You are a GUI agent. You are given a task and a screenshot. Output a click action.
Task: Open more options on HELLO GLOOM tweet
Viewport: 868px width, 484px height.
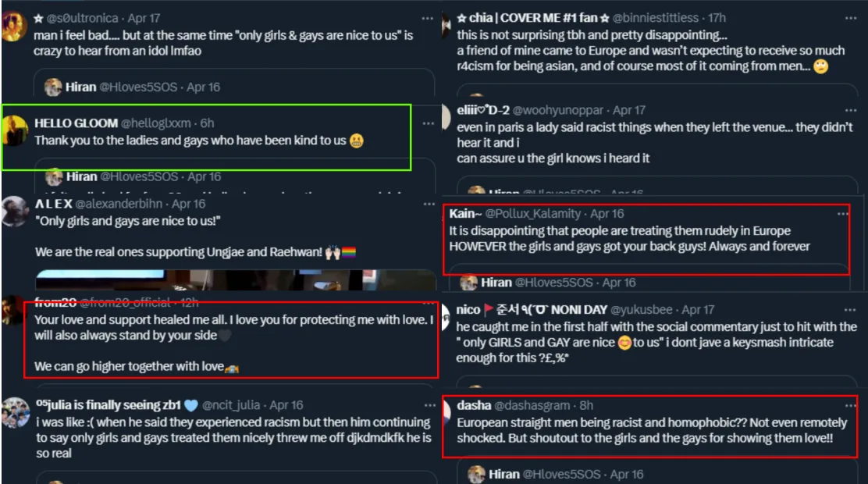click(x=428, y=123)
